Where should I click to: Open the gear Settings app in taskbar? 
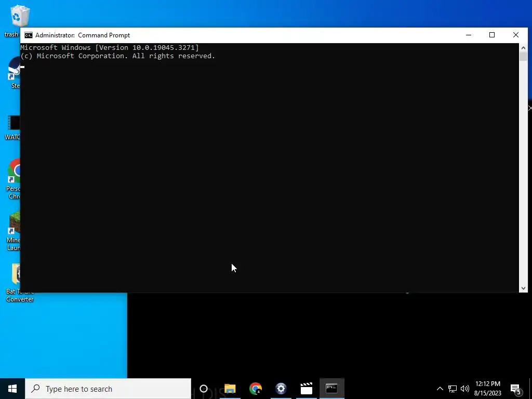281,389
